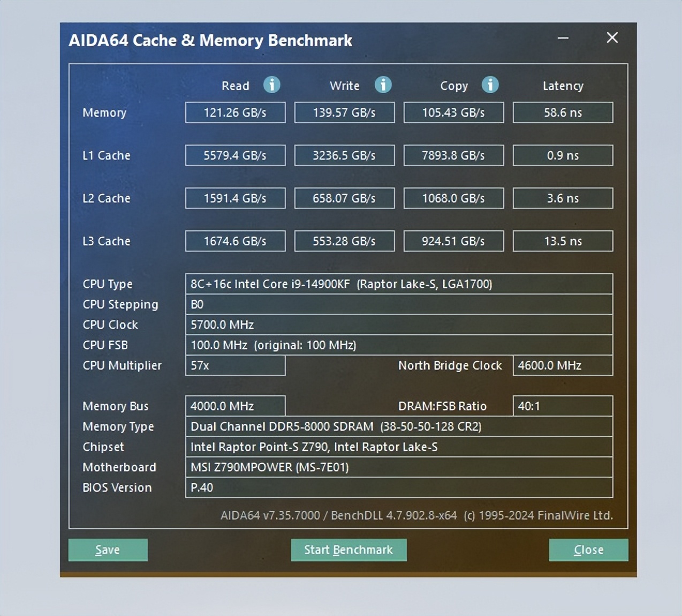Viewport: 682px width, 616px height.
Task: Click the CPU Clock label
Action: (x=110, y=325)
